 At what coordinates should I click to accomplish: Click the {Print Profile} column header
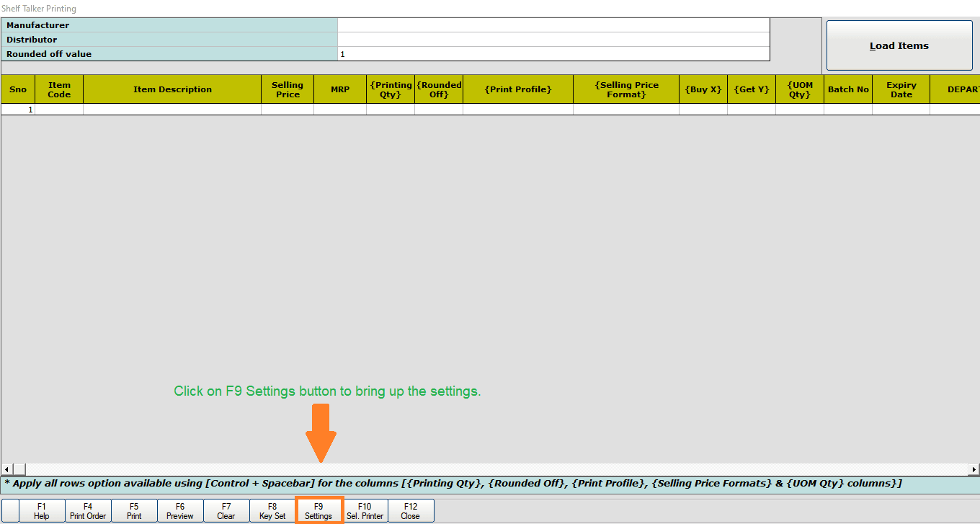(518, 89)
